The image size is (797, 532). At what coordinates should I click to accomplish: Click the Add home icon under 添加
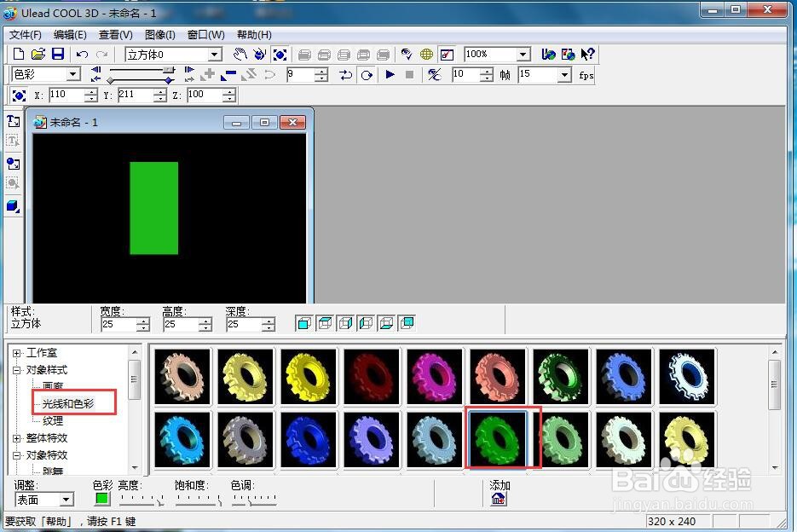[499, 499]
